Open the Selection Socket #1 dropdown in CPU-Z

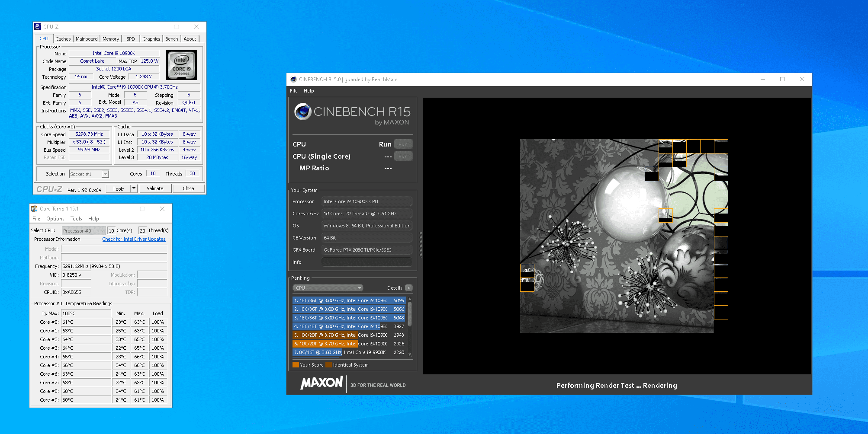(x=89, y=174)
